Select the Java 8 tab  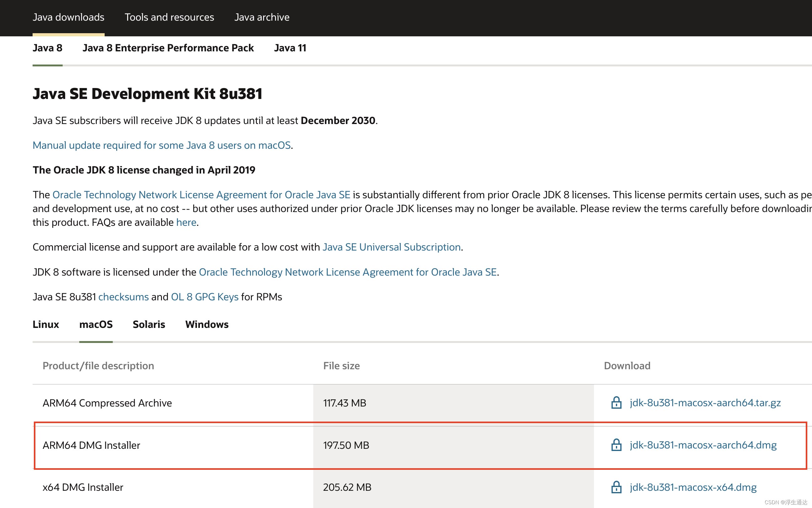point(47,48)
